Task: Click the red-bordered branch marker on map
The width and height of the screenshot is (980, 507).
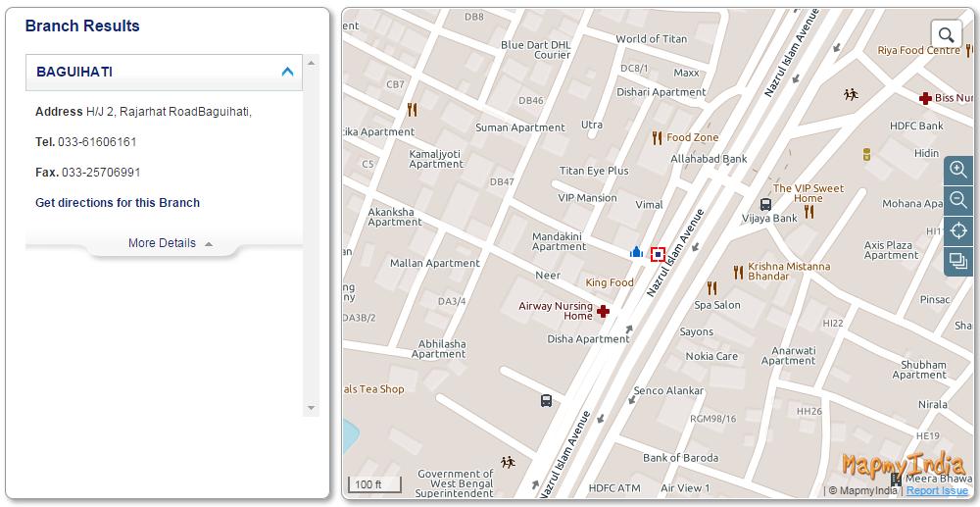Action: (x=658, y=255)
